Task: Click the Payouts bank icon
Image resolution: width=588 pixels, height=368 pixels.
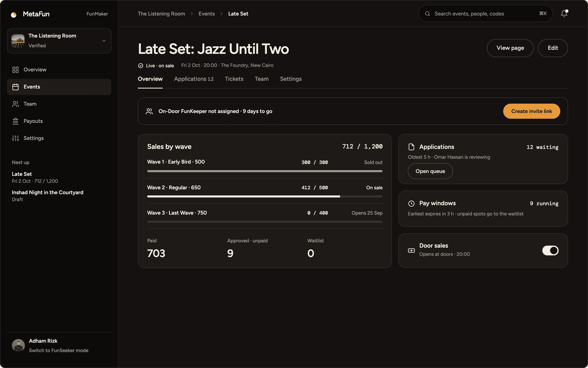Action: coord(15,121)
